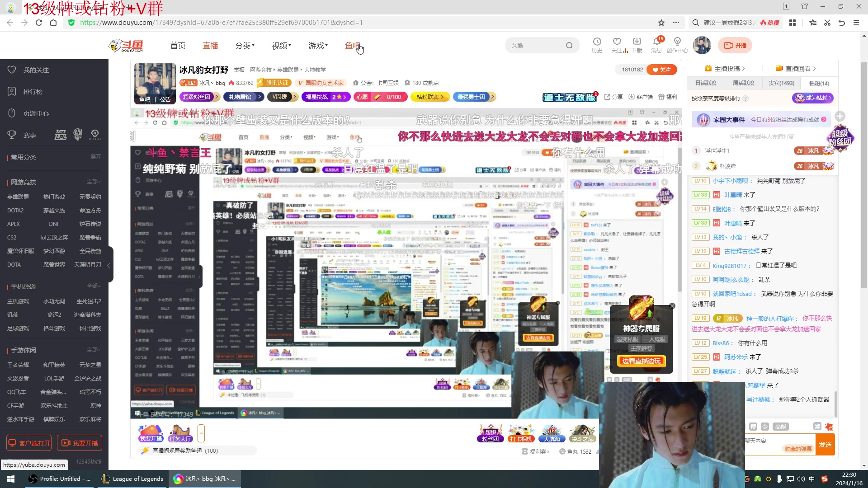Expand the activity bar toggle beside 任务大厅
868x488 pixels.
coord(201,433)
